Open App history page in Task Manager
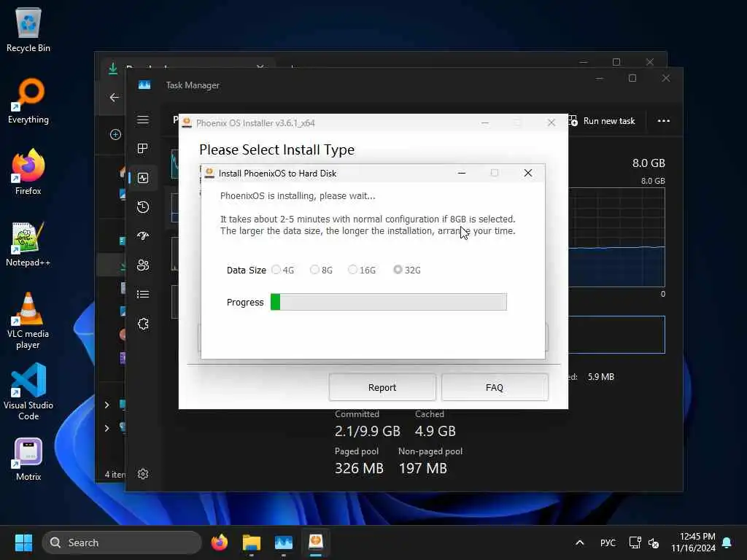Screen dimensions: 747x560 (x=143, y=206)
